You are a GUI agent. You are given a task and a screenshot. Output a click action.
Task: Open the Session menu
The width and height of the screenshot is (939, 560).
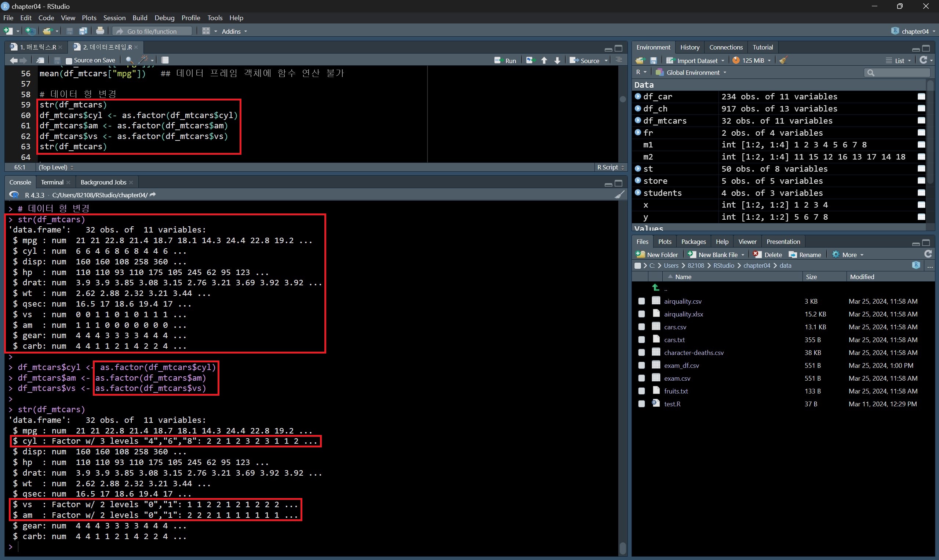(114, 18)
